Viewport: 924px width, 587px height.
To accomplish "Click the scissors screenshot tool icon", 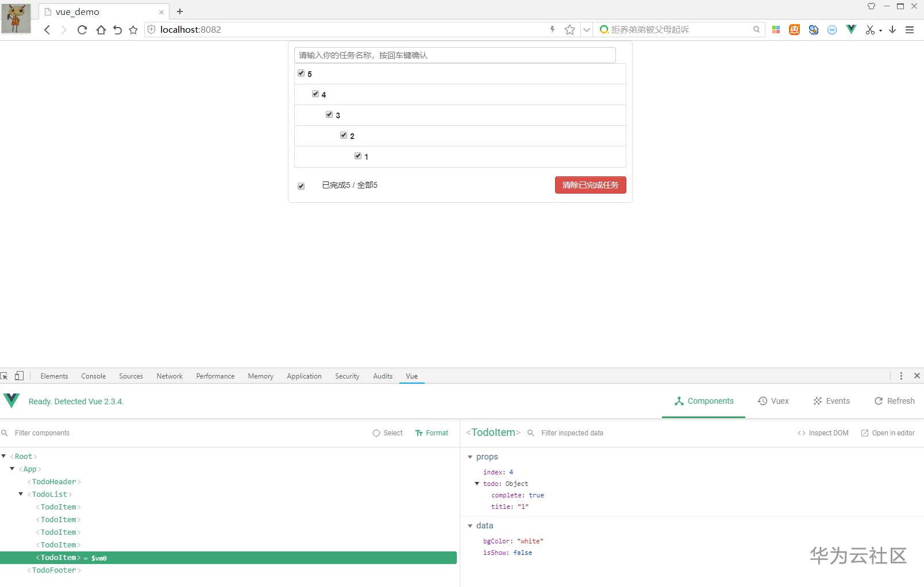I will pyautogui.click(x=870, y=30).
